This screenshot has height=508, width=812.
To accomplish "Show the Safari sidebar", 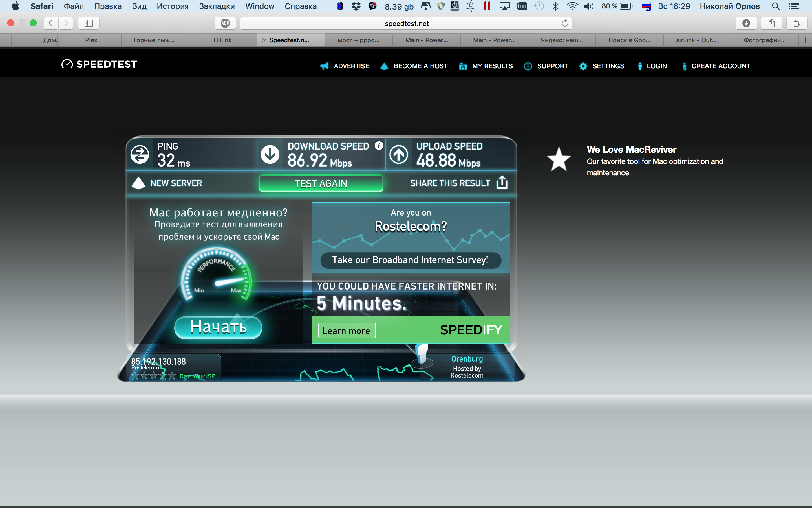I will [x=89, y=23].
